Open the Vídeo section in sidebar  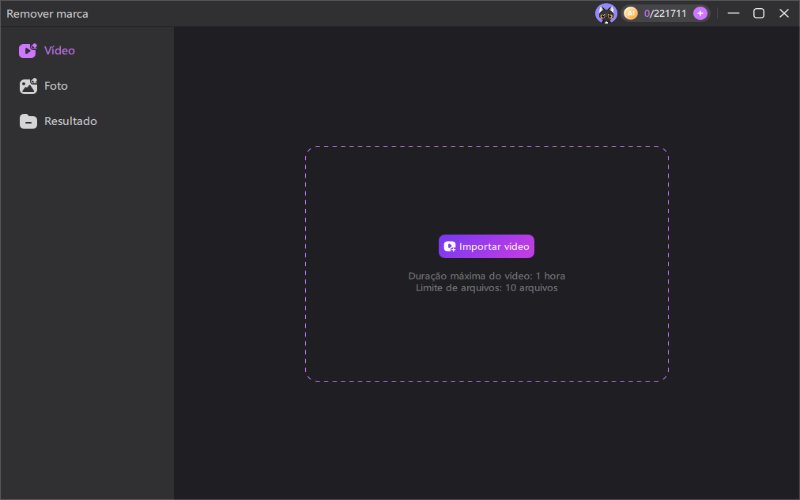coord(47,51)
